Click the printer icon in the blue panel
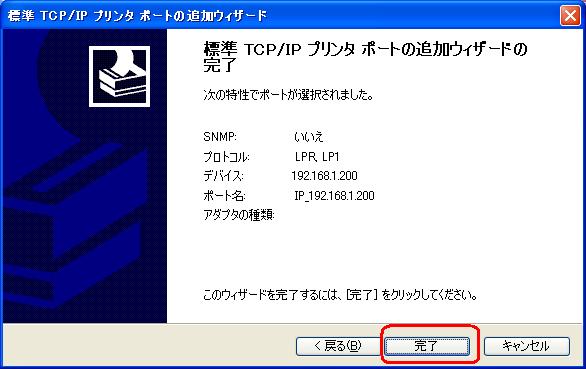This screenshot has height=369, width=586. (x=120, y=76)
